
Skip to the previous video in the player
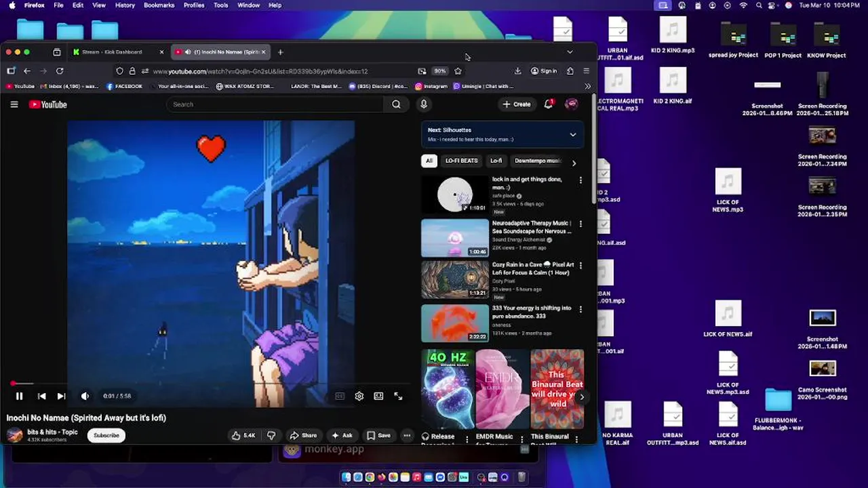tap(41, 396)
